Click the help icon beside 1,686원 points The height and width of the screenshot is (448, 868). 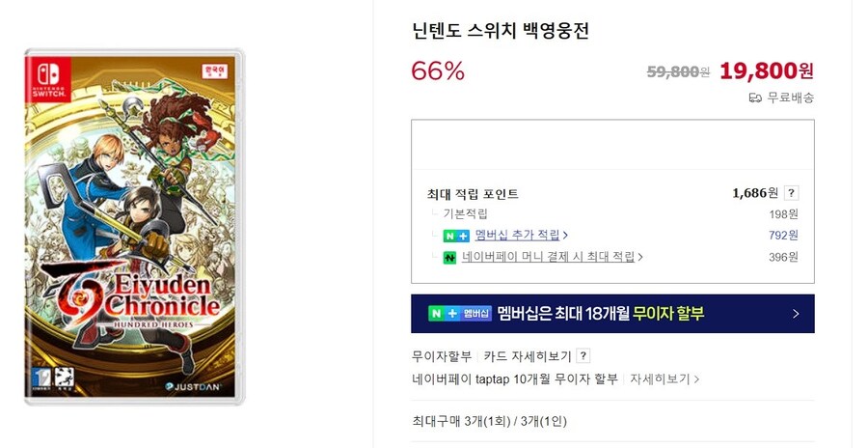coord(791,193)
